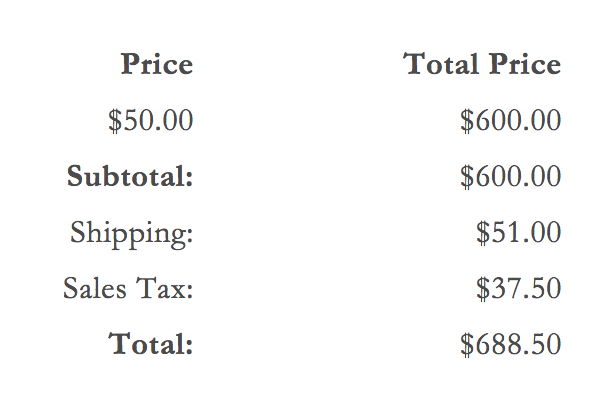Select the $600.00 amount in the item row
This screenshot has height=406, width=592.
[510, 120]
